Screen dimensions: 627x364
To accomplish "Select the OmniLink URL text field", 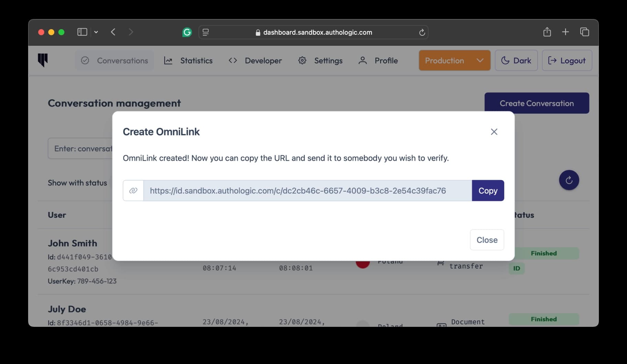I will pos(308,191).
